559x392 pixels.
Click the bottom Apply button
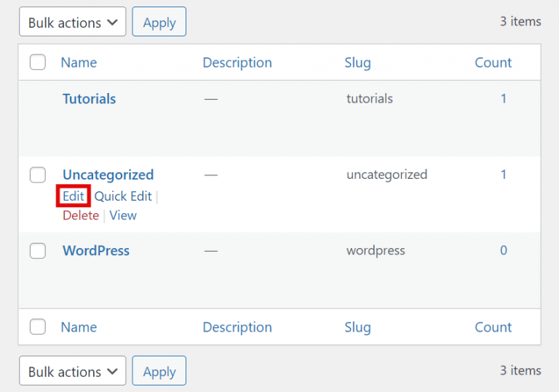[159, 372]
